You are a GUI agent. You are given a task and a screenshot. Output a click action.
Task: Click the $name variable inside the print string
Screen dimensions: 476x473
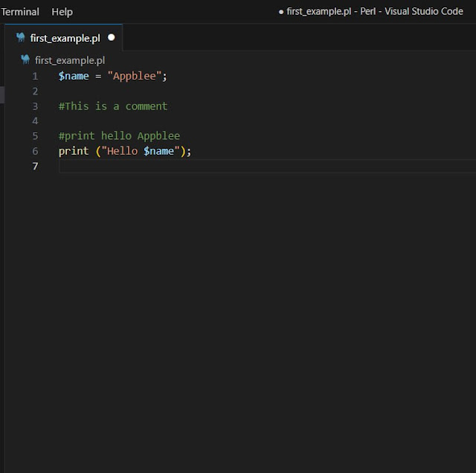158,151
